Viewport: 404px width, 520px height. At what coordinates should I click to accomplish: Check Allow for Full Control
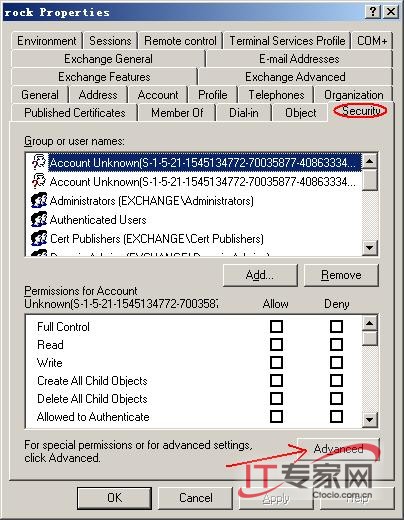276,326
